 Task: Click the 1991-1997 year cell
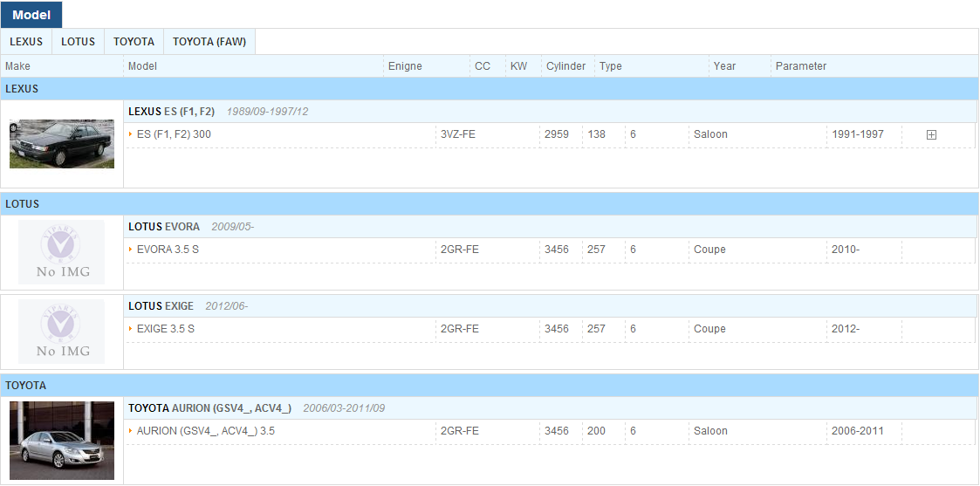[x=858, y=134]
